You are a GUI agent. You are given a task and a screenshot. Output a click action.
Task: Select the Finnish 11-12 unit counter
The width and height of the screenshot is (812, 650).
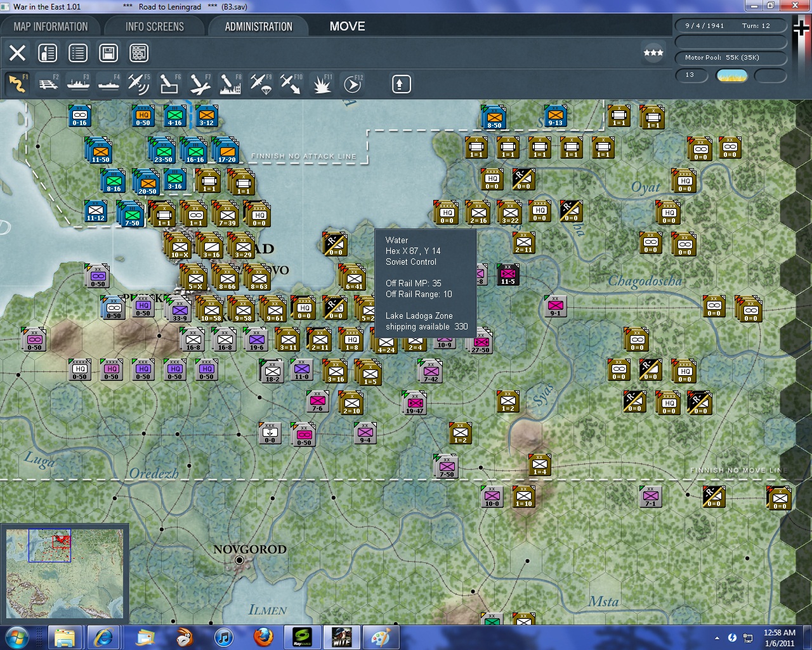96,211
